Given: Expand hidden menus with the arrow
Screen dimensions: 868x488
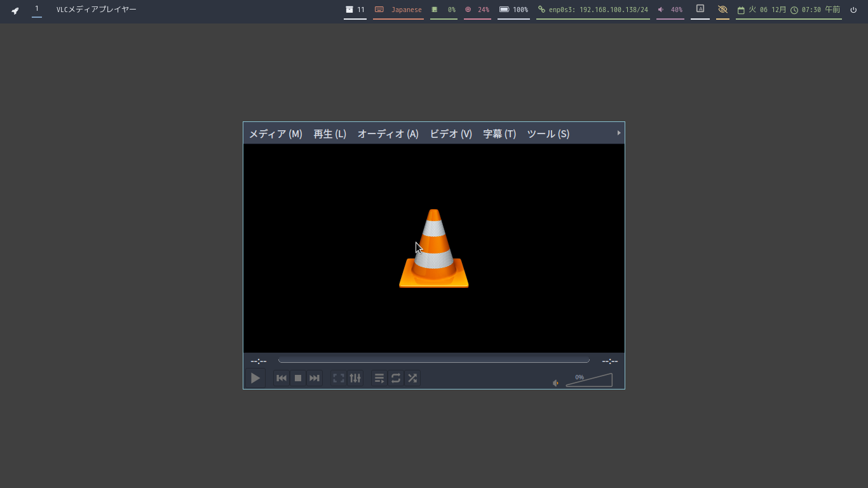Looking at the screenshot, I should point(619,133).
